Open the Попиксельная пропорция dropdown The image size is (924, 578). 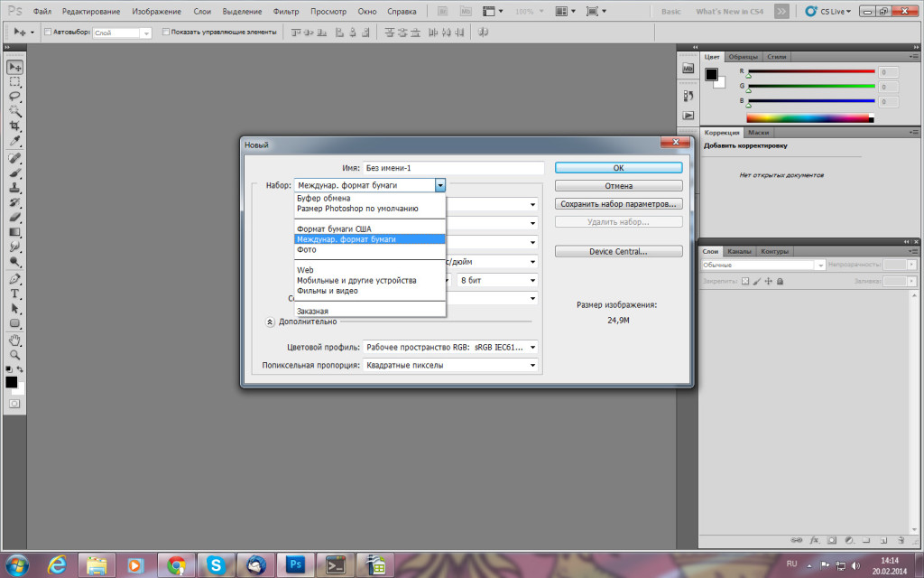(x=450, y=366)
